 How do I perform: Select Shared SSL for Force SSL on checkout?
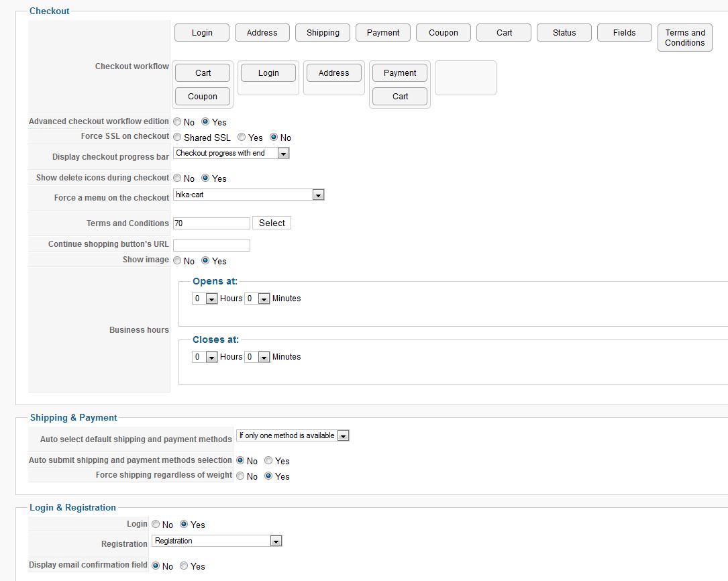click(178, 138)
